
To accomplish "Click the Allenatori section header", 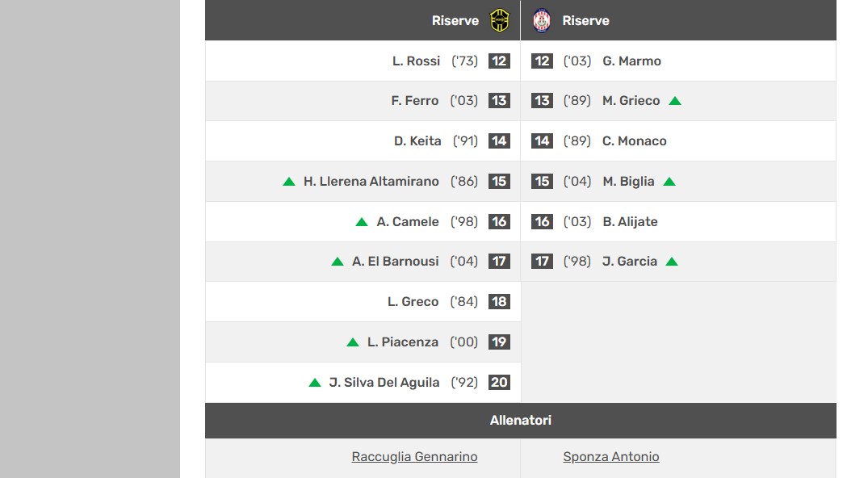I will click(x=521, y=421).
